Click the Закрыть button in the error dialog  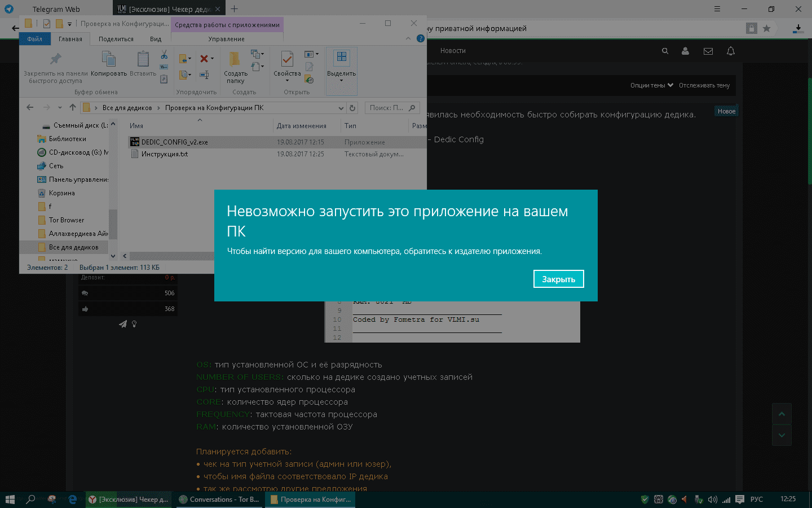(558, 279)
